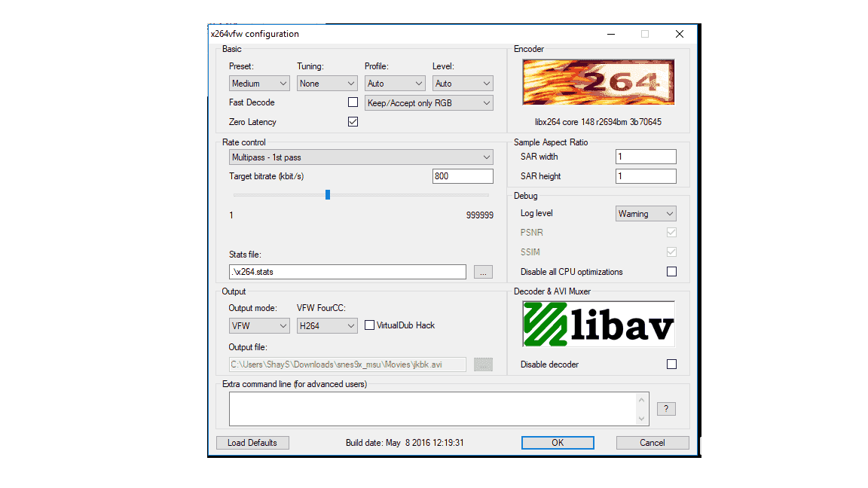Enable the Fast Decode checkbox
Screen dimensions: 868x488
pyautogui.click(x=353, y=102)
